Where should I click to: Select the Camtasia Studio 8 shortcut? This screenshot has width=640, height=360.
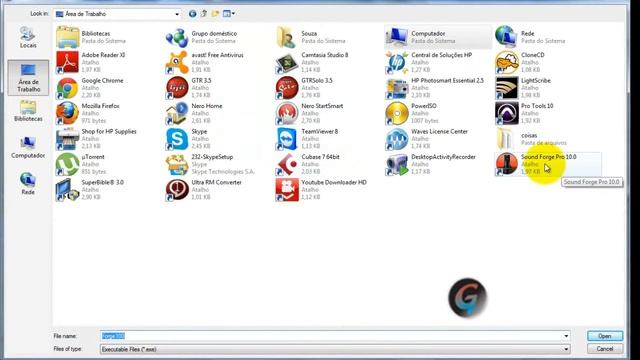(312, 62)
